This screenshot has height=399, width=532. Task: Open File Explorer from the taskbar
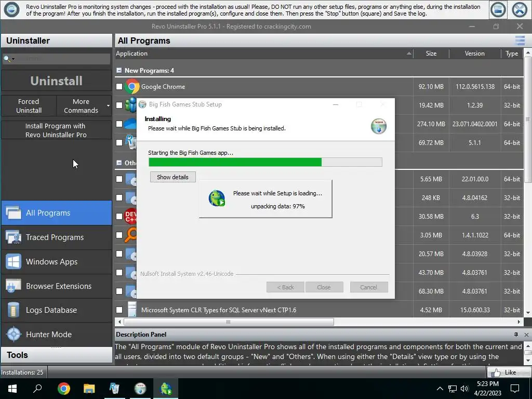89,389
